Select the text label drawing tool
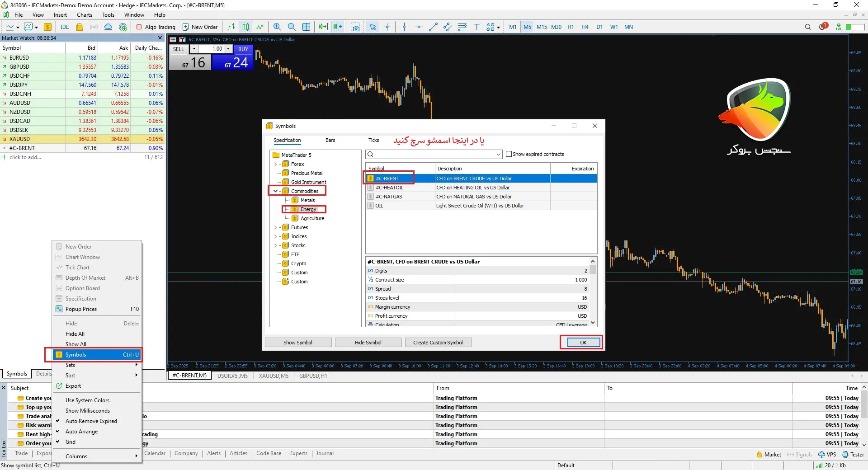 coord(476,27)
